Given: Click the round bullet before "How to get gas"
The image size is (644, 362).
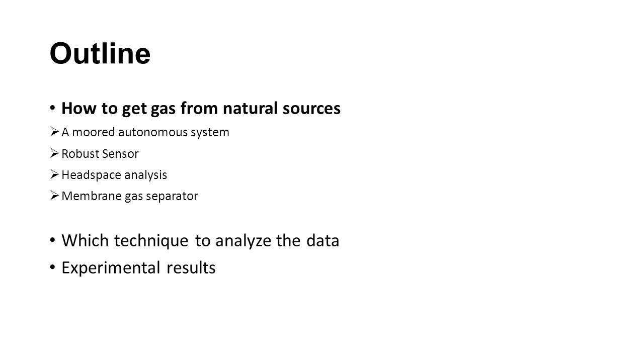Looking at the screenshot, I should click(53, 109).
